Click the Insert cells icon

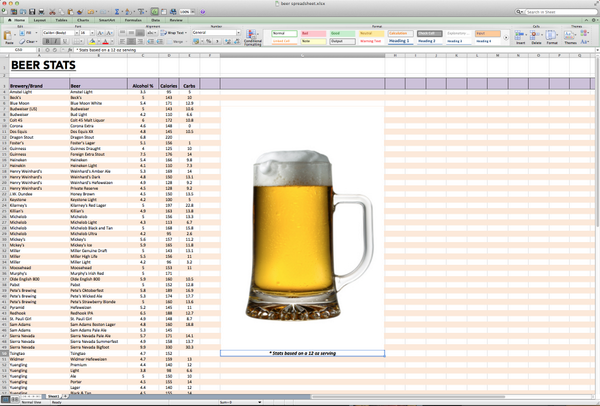coord(520,37)
